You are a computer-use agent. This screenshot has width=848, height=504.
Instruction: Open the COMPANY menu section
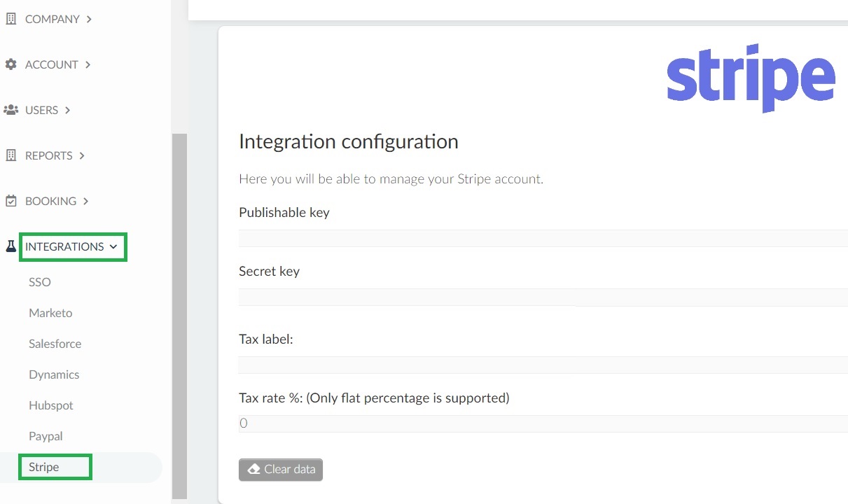[52, 19]
